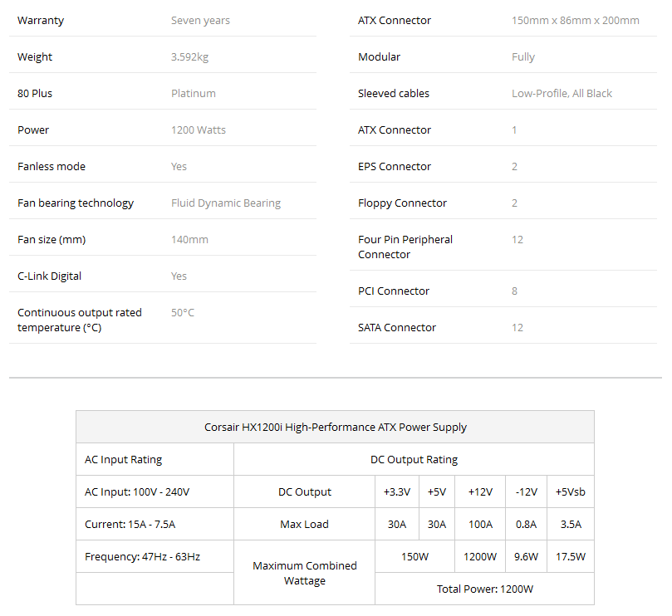Viewport: 672px width, 616px height.
Task: Select the 'Four Pin Peripheral Connector' label
Action: (x=405, y=247)
